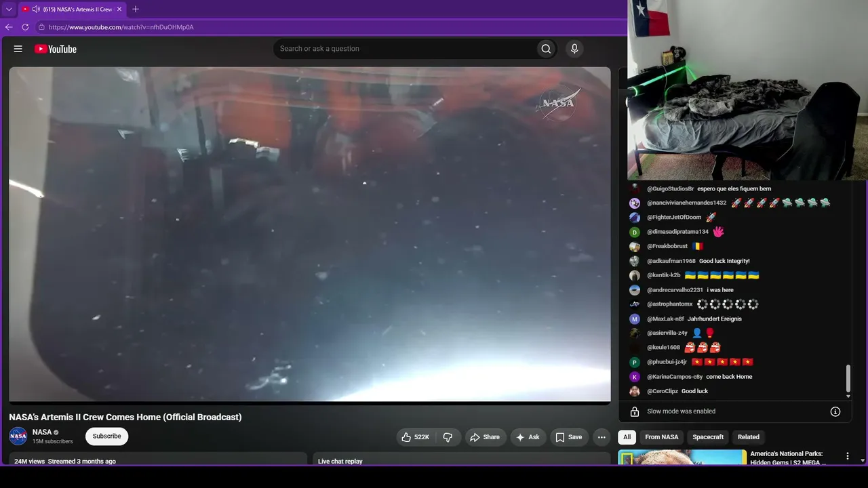Open @andrecarvalho2231 chat avatar

point(635,290)
